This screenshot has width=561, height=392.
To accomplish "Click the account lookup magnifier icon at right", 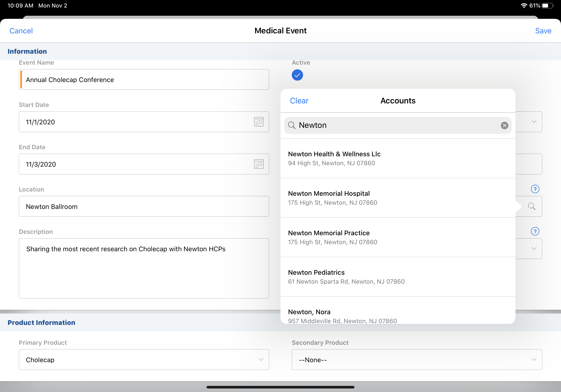I will pyautogui.click(x=531, y=206).
